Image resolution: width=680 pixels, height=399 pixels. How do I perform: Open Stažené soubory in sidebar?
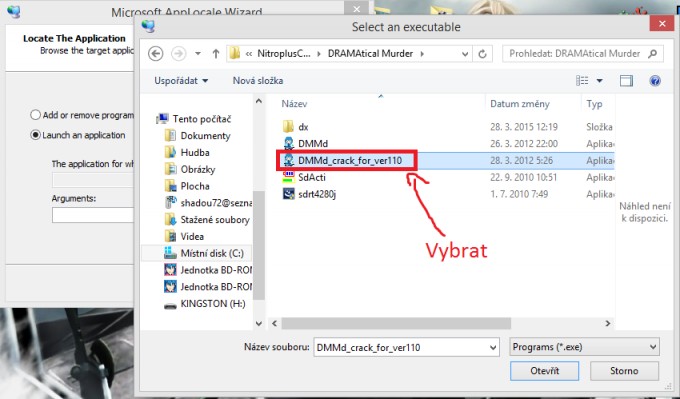(x=215, y=220)
